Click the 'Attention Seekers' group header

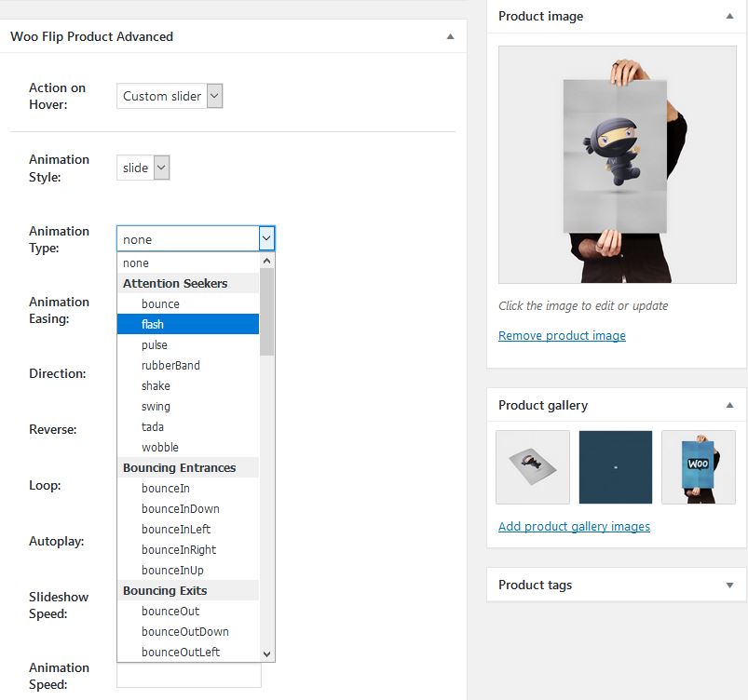188,283
